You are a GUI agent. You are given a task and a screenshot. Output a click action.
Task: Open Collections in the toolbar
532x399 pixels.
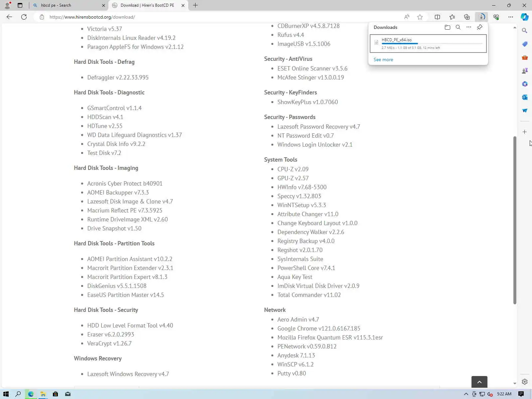point(467,17)
